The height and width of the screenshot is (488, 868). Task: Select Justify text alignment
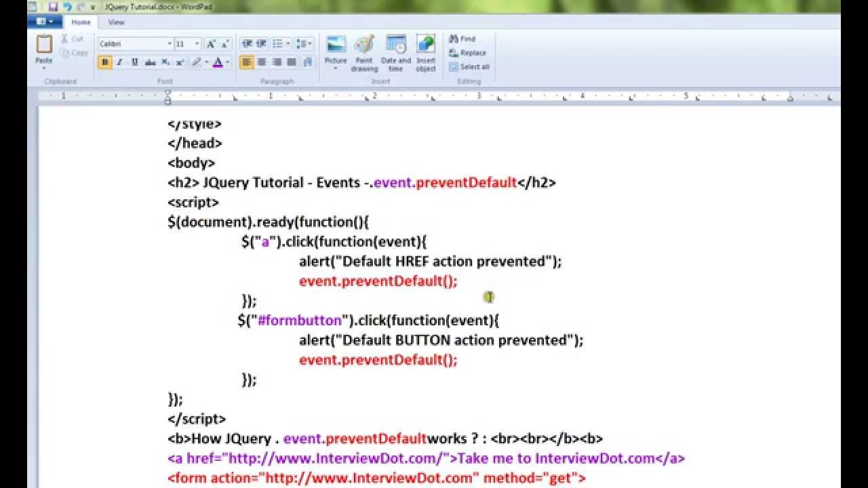click(x=291, y=62)
